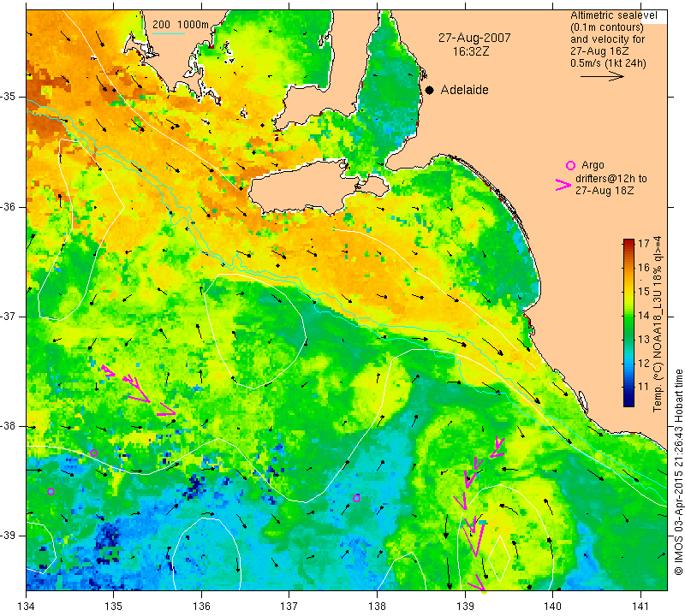The width and height of the screenshot is (685, 616).
Task: Click the dark blue bottom of temperature colorbar
Action: coord(628,402)
